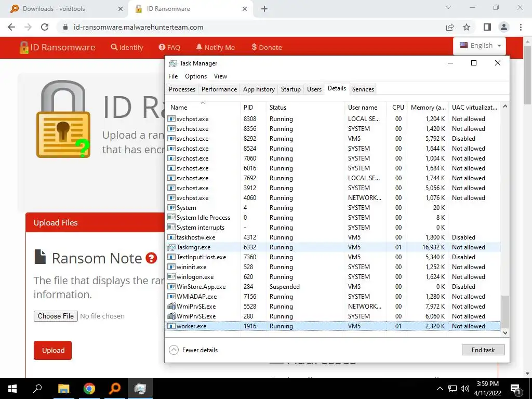Click the WmiPrvSE.exe icon with PID 280
This screenshot has width=532, height=399.
tap(171, 316)
